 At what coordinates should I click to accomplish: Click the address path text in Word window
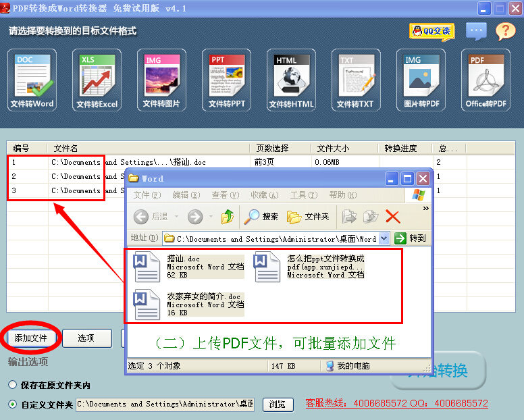point(276,239)
